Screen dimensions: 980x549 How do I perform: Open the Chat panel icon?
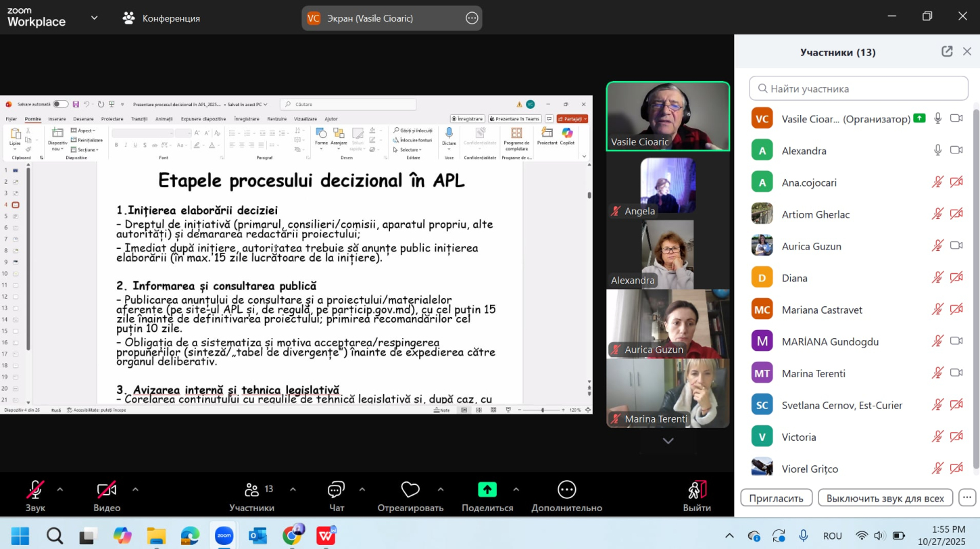click(336, 490)
